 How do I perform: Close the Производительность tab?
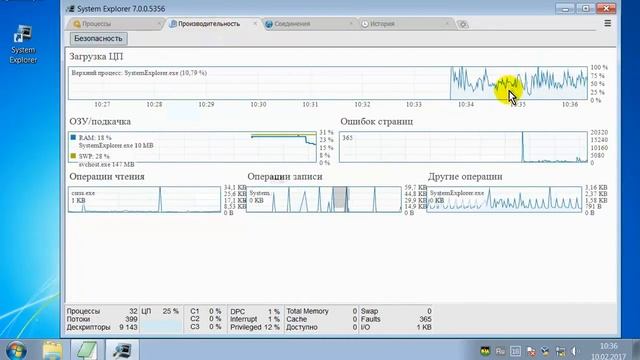[x=255, y=24]
